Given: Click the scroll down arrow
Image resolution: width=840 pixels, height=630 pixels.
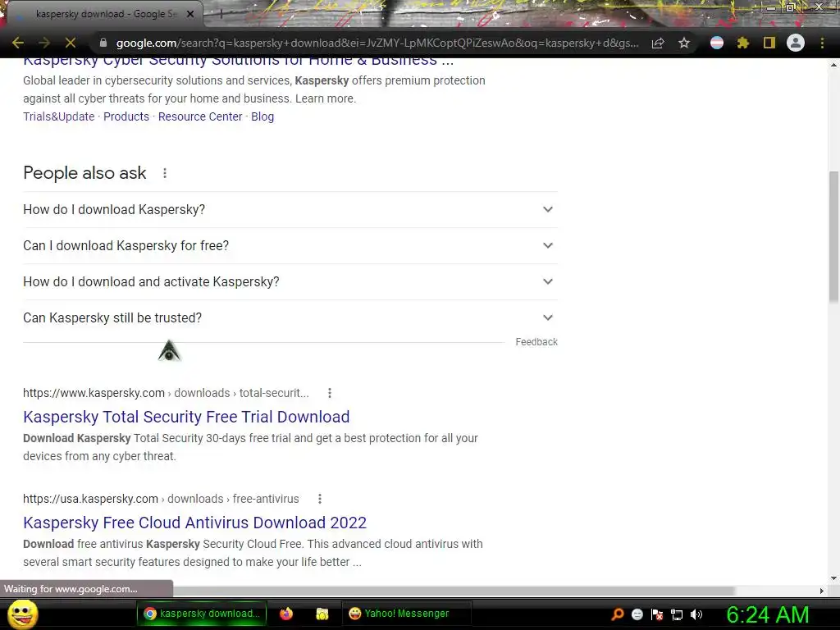Looking at the screenshot, I should pos(833,578).
